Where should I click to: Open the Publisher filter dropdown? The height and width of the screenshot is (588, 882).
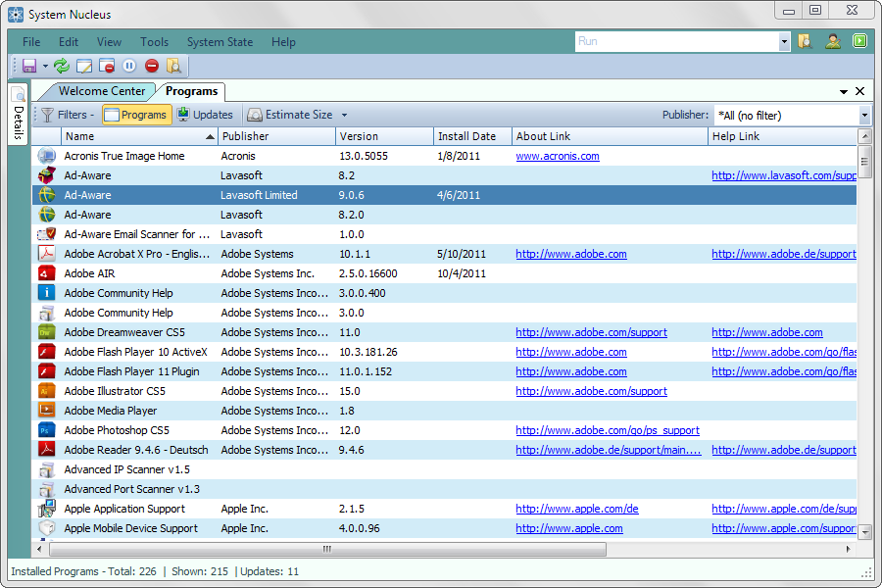pos(863,114)
